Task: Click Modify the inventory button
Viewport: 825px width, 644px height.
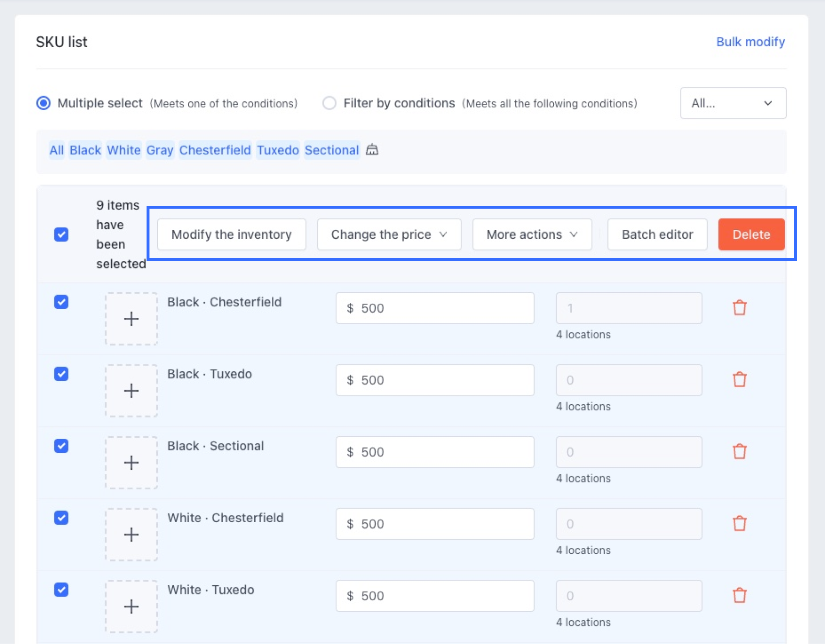Action: [231, 234]
